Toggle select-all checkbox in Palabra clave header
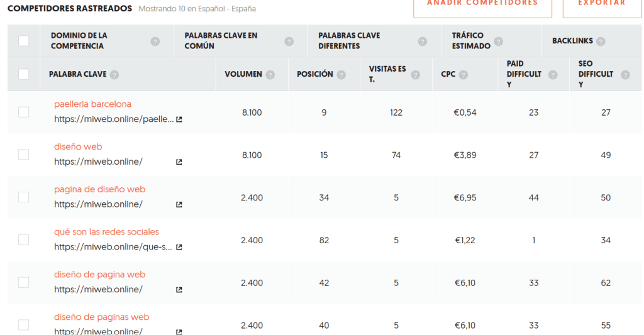Screen dimensions: 644x335 pyautogui.click(x=23, y=74)
